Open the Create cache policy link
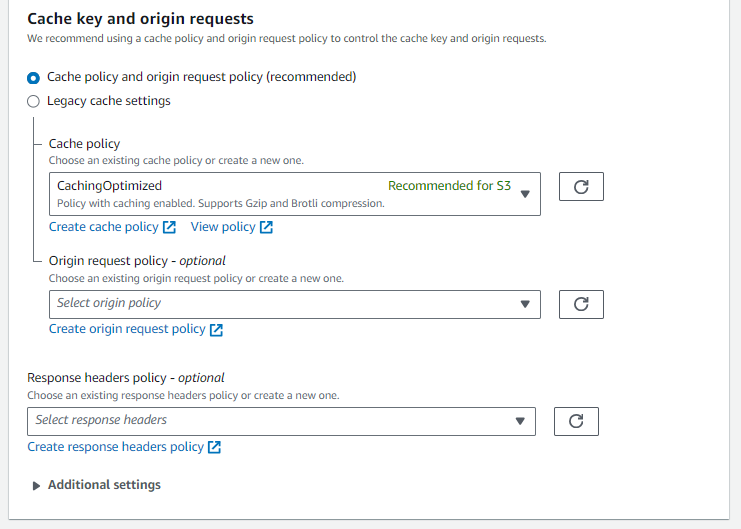741x529 pixels. point(103,227)
